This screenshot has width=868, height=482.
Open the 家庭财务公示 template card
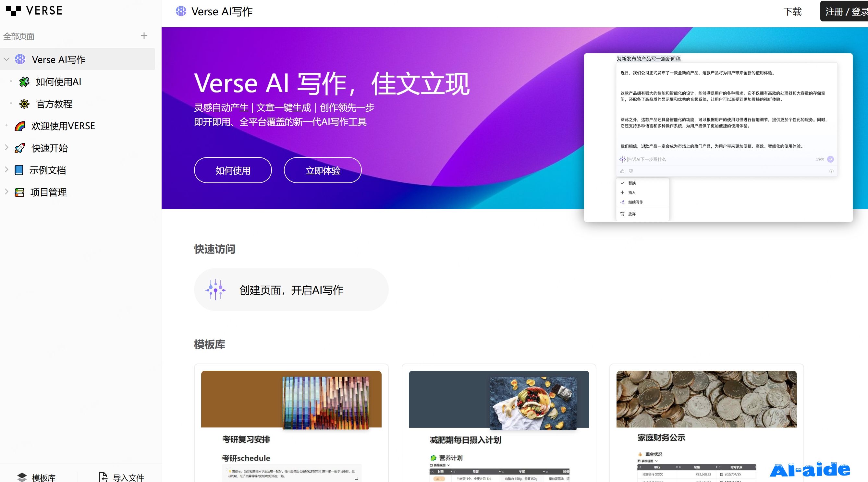click(707, 423)
